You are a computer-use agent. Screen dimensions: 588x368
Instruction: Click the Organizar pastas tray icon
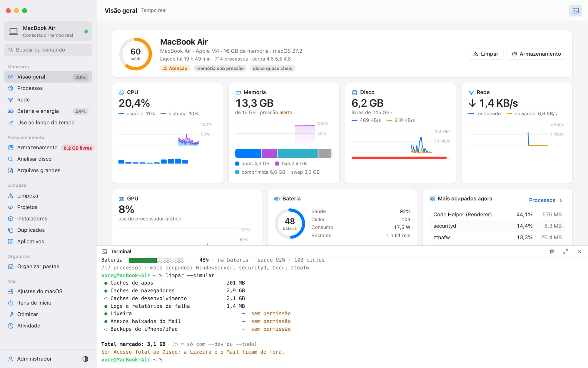tap(11, 267)
